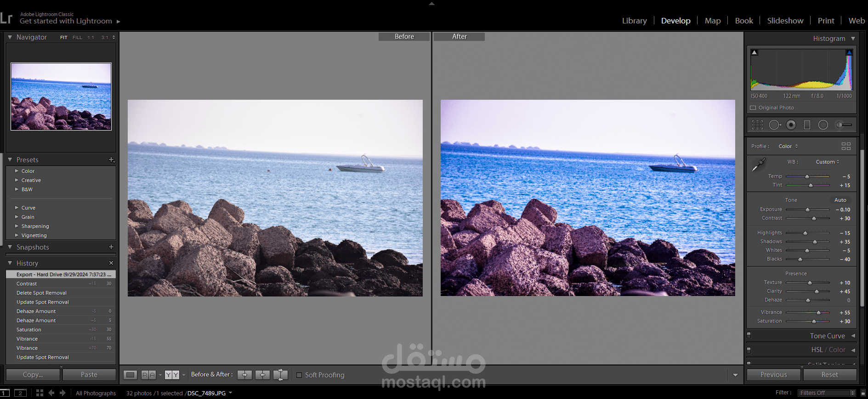Select the R|A reference view icon
The width and height of the screenshot is (868, 399).
pyautogui.click(x=148, y=375)
